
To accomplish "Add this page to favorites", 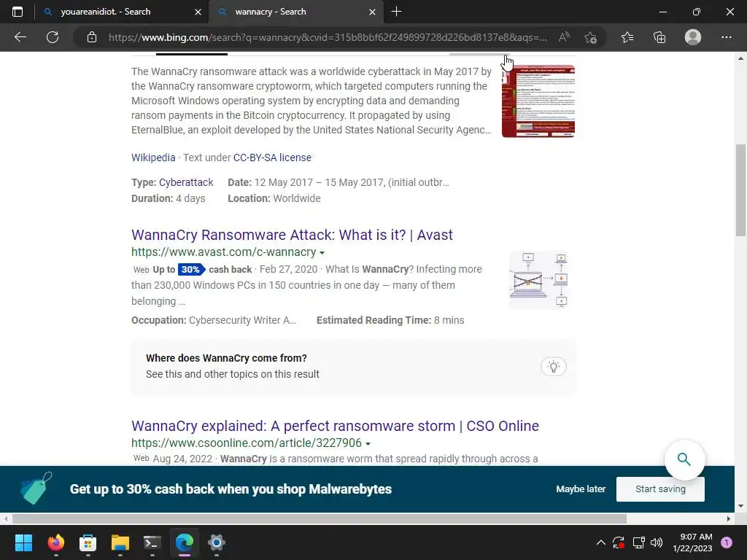I will click(591, 37).
